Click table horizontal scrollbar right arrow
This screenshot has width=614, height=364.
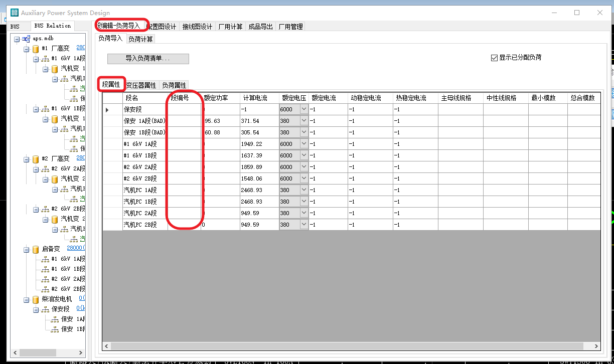596,346
